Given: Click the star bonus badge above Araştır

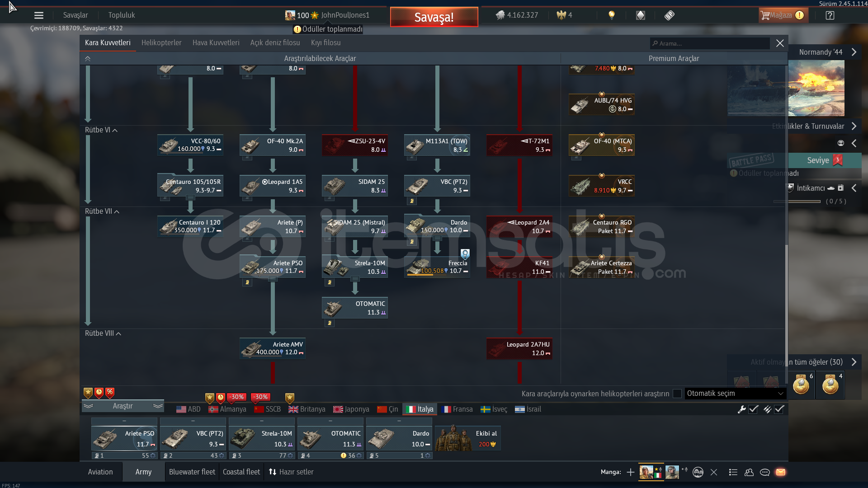Looking at the screenshot, I should coord(88,393).
